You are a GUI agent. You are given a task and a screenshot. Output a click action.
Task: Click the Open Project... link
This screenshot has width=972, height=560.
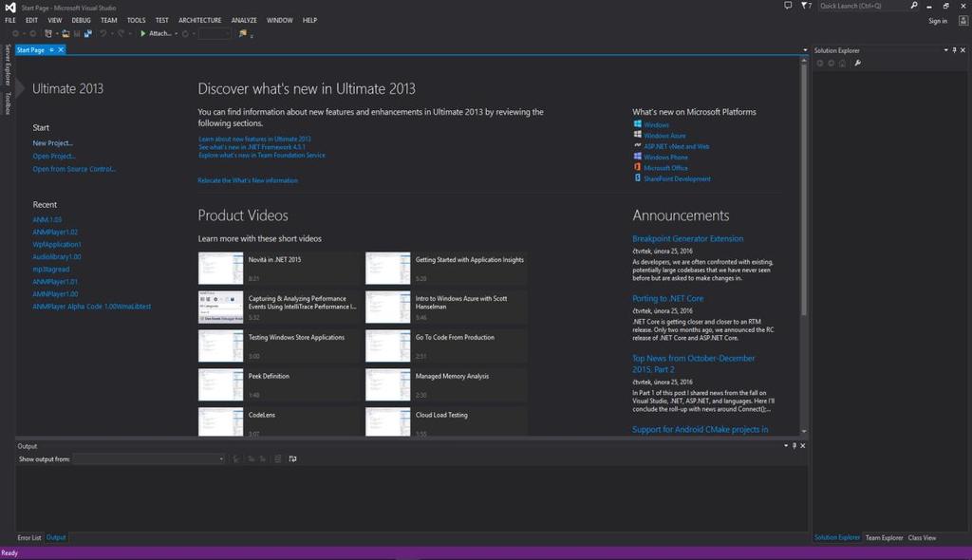[54, 156]
